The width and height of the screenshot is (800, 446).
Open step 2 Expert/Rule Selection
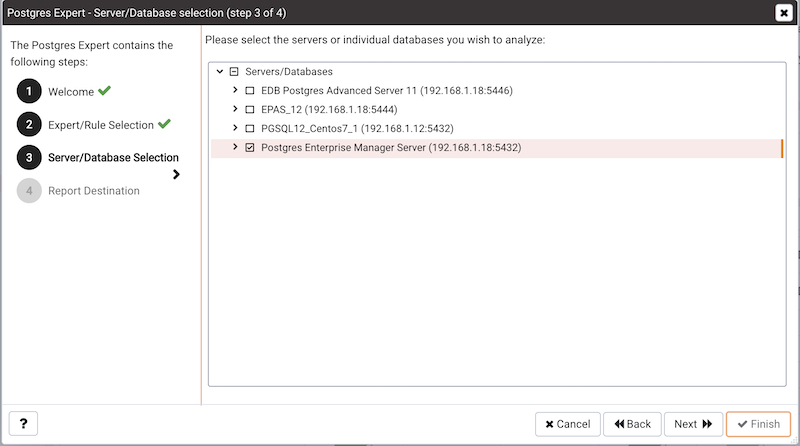coord(101,125)
